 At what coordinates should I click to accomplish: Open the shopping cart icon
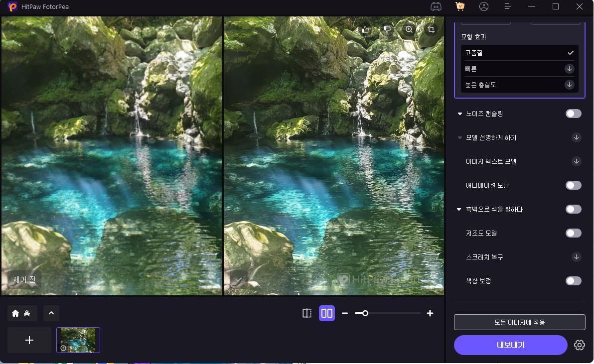click(x=460, y=6)
